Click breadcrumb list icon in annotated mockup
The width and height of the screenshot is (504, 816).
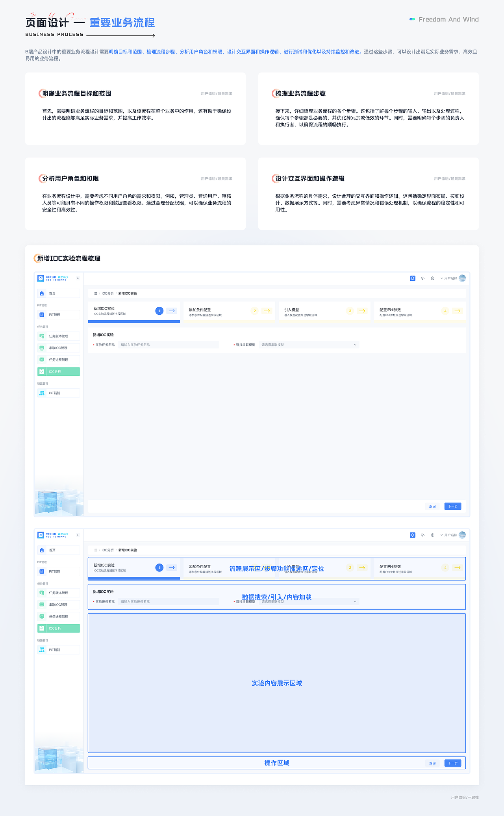click(x=95, y=550)
